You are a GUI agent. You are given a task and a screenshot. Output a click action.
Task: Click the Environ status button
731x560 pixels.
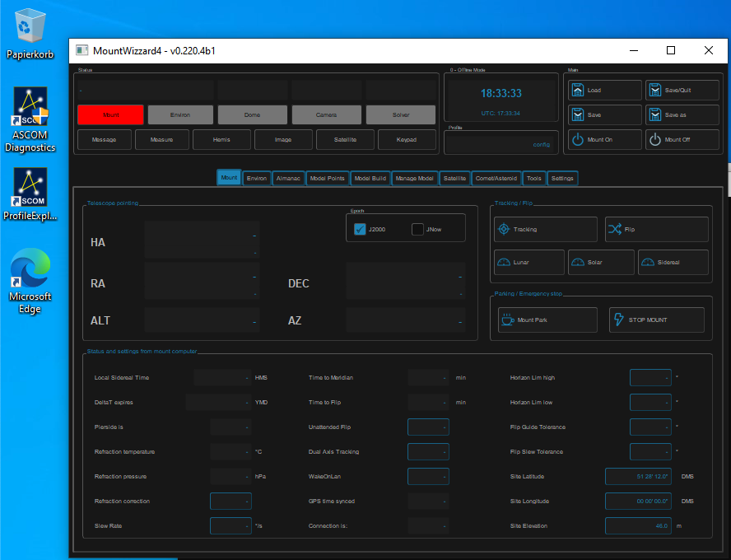click(x=180, y=114)
